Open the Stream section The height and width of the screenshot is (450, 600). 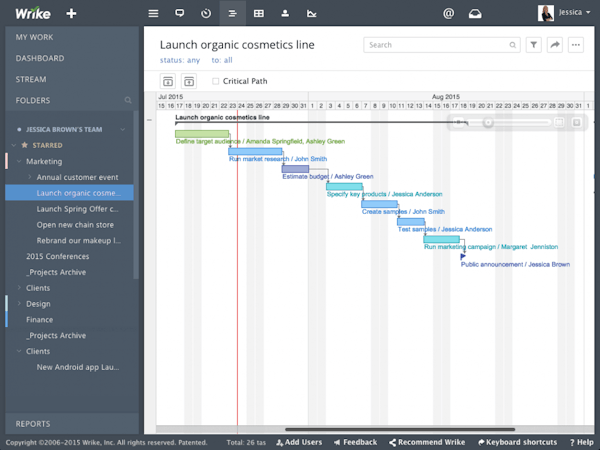[31, 79]
